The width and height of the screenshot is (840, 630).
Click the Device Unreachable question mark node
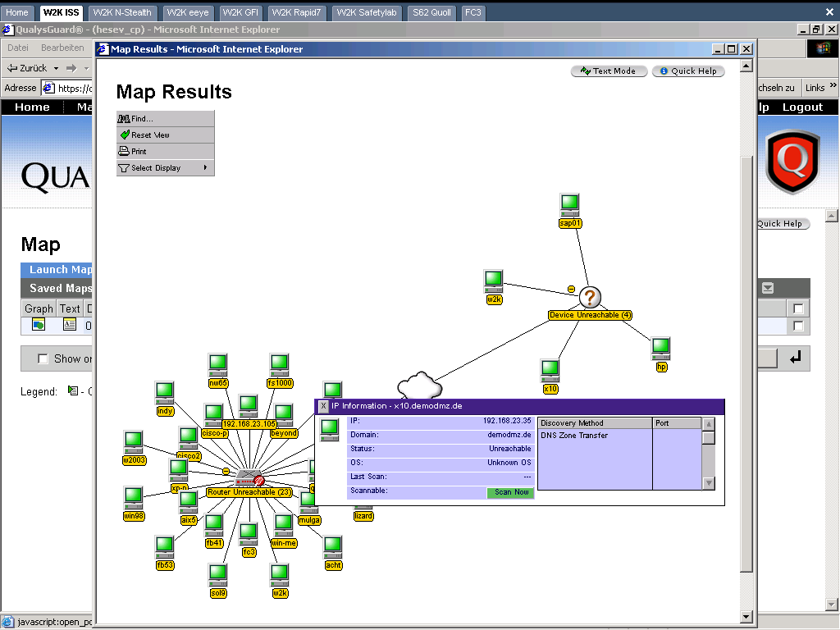[590, 297]
